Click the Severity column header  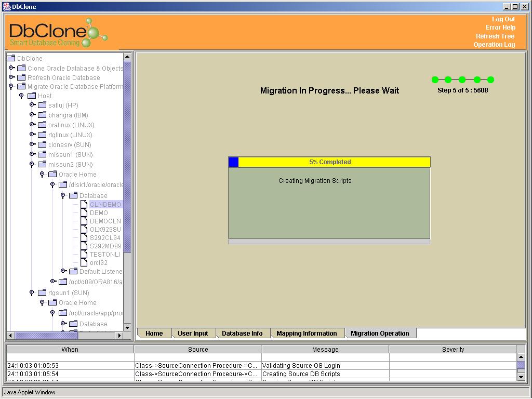tap(453, 349)
